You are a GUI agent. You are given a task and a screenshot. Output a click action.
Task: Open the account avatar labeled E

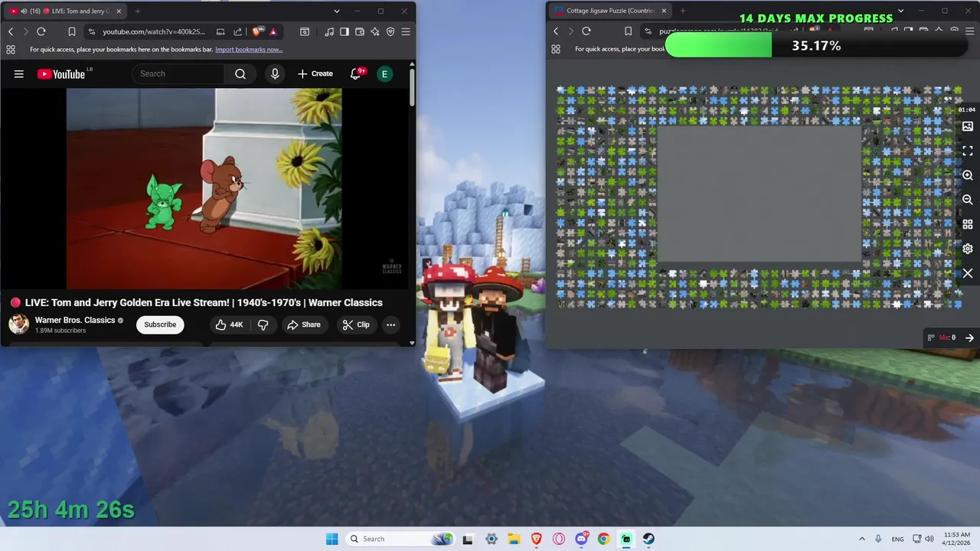tap(384, 73)
